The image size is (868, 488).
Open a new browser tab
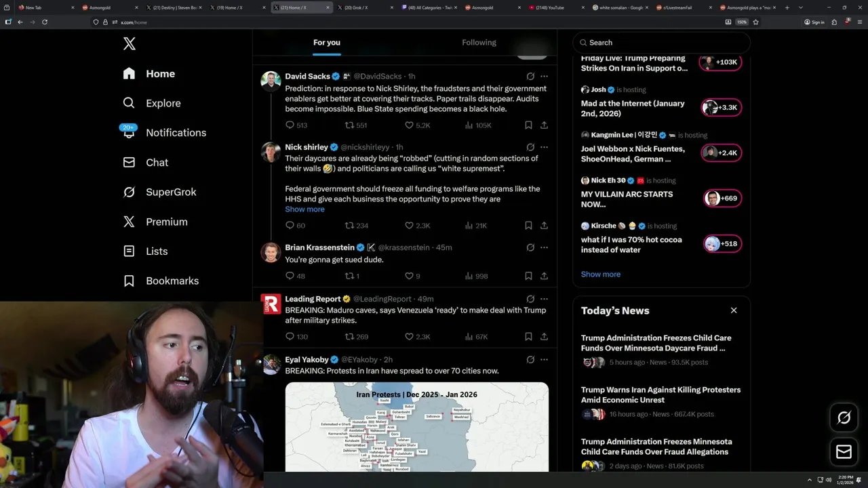tap(787, 7)
